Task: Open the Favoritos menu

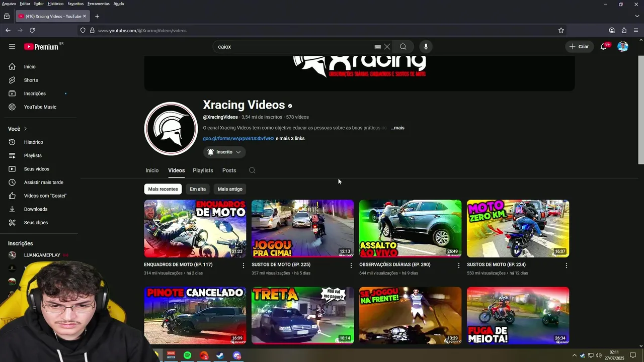Action: pyautogui.click(x=75, y=4)
